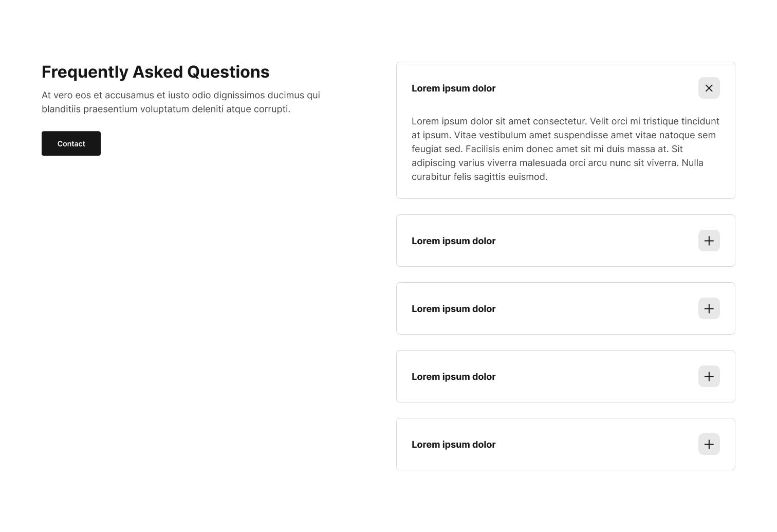This screenshot has width=777, height=532.
Task: Click the answer line starting "Lorem ipsum dolor sit amet"
Action: pyautogui.click(x=565, y=121)
